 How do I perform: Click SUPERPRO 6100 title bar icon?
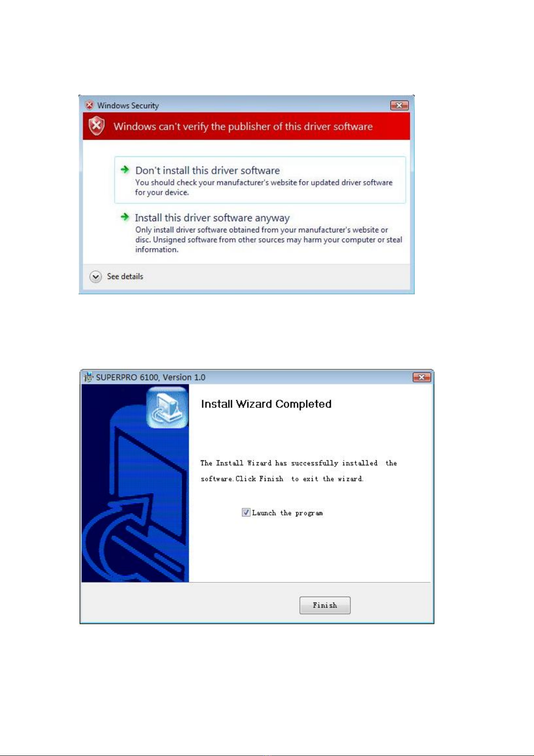pos(89,377)
